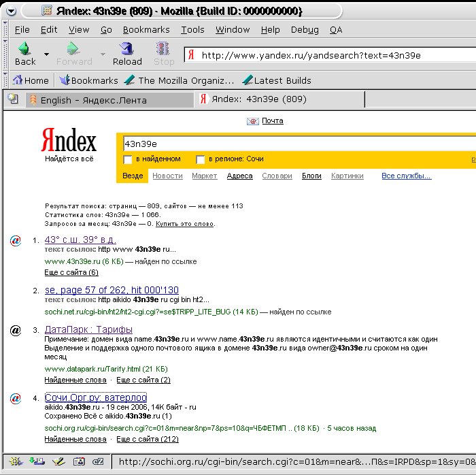The height and width of the screenshot is (475, 476).
Task: Open result '43° с.ш. 39° в.д.'
Action: (x=80, y=240)
